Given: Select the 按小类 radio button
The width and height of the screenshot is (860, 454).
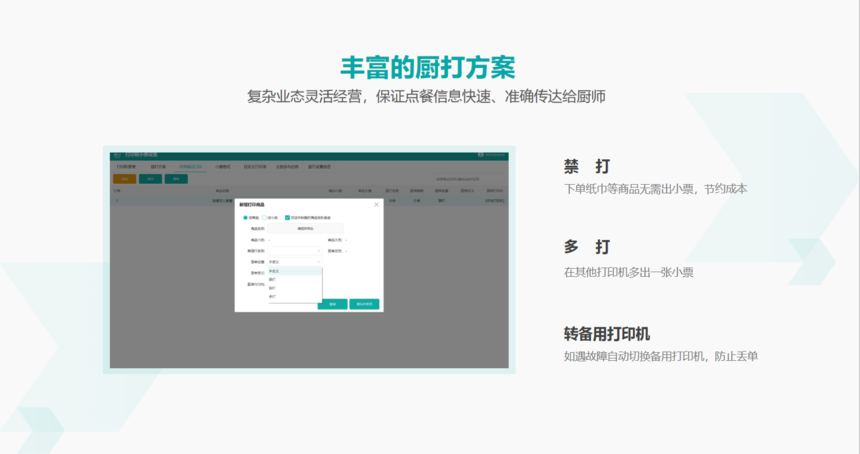Looking at the screenshot, I should (x=264, y=218).
